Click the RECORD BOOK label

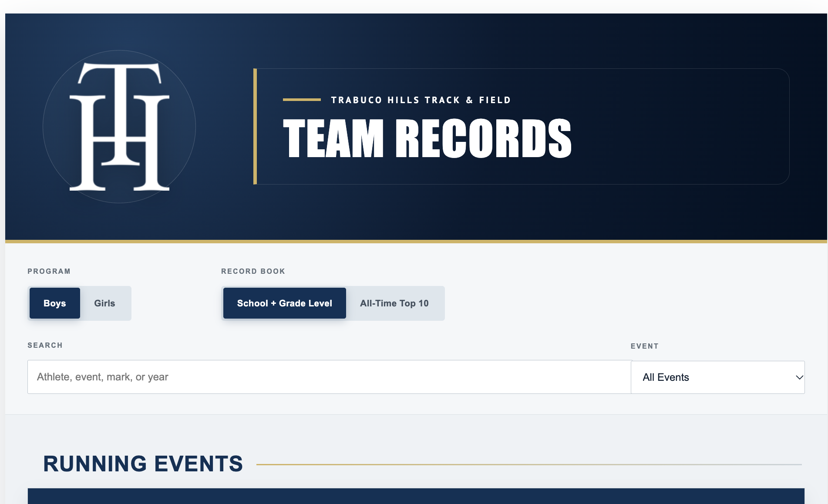(x=253, y=271)
